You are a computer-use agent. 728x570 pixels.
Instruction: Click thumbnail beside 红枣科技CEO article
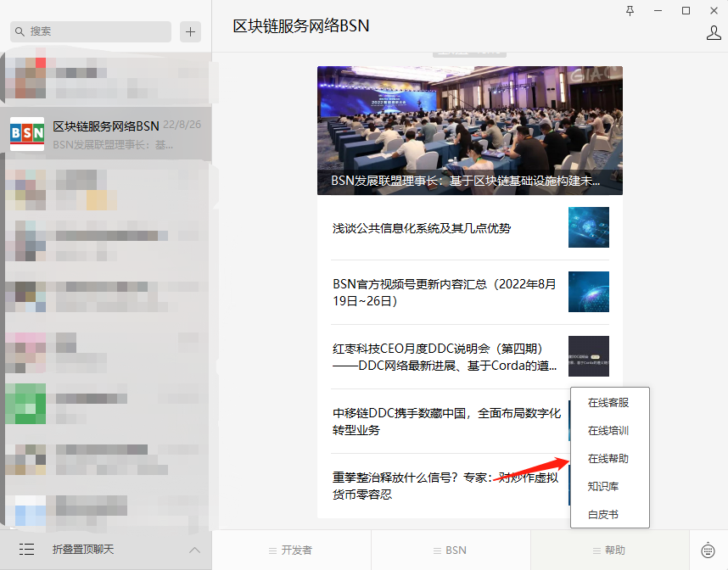tap(589, 356)
